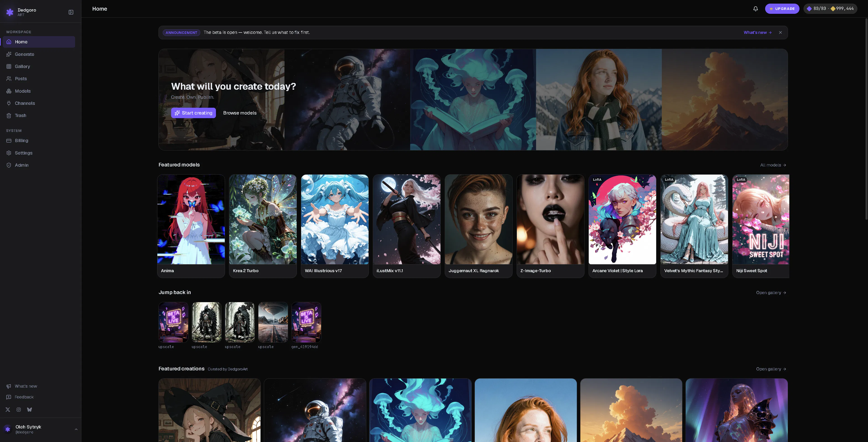Open the jellyfish girl featured creation

[x=421, y=410]
